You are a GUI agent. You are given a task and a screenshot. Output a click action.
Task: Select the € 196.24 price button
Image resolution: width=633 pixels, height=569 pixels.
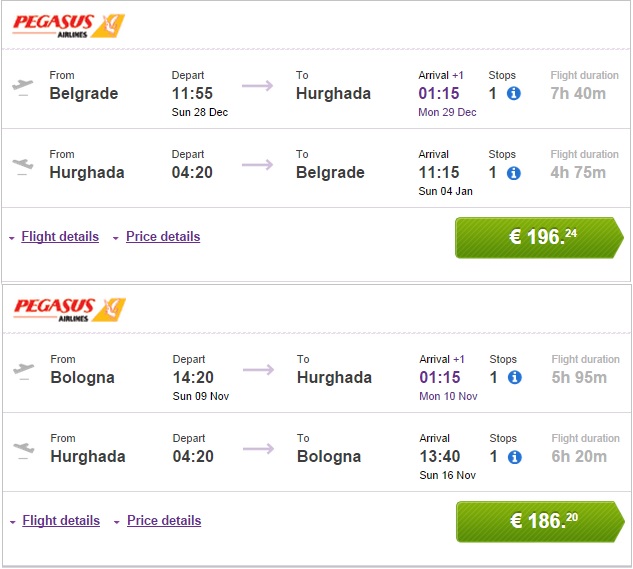tap(538, 238)
